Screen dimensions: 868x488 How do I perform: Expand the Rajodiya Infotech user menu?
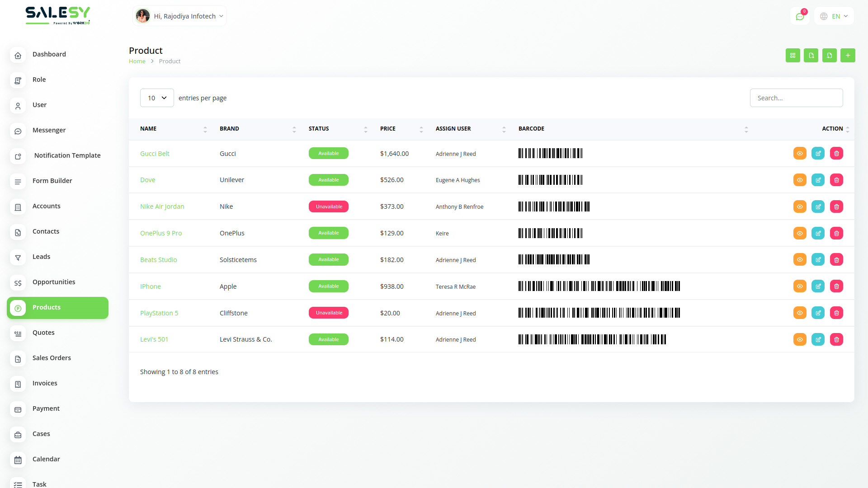180,16
